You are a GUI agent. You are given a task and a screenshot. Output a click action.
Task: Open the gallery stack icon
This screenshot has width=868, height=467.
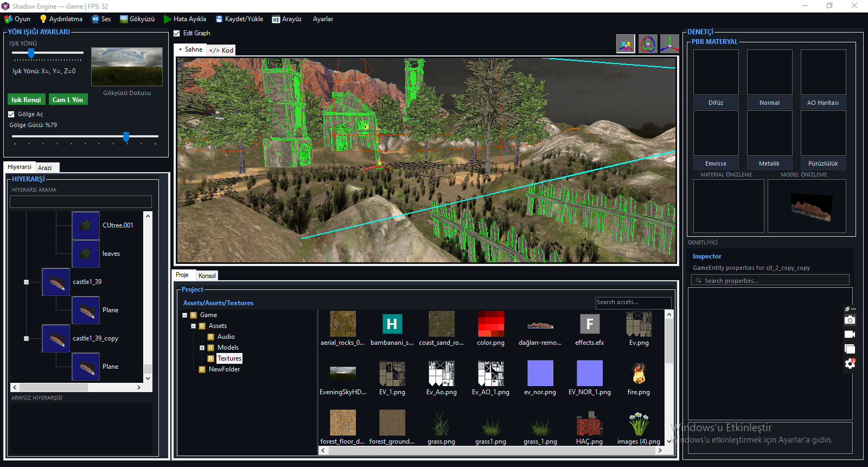pos(850,349)
